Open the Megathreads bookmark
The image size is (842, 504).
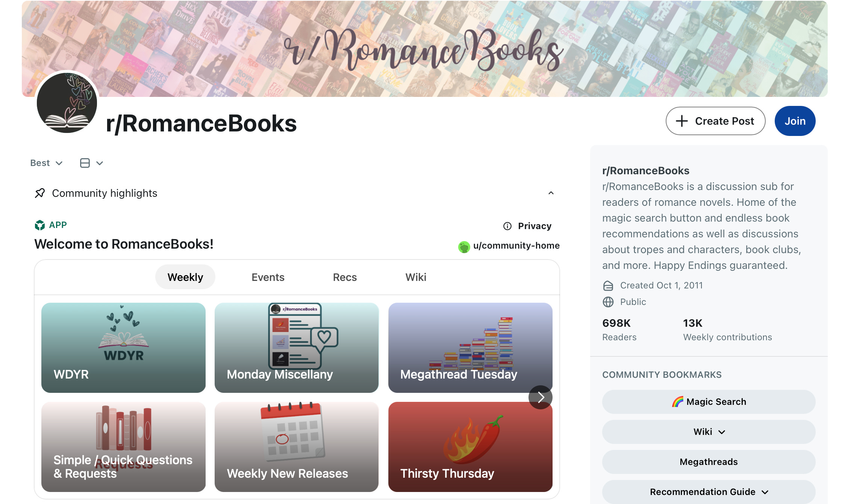point(709,462)
